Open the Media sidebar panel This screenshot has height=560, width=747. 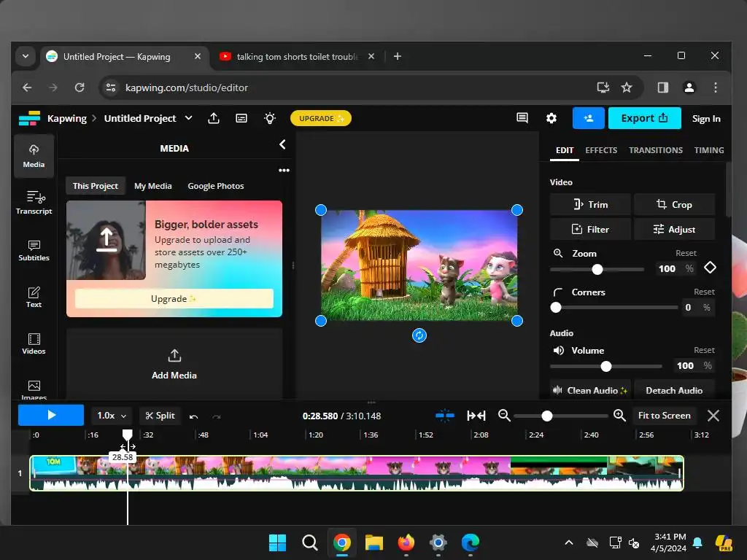[34, 156]
